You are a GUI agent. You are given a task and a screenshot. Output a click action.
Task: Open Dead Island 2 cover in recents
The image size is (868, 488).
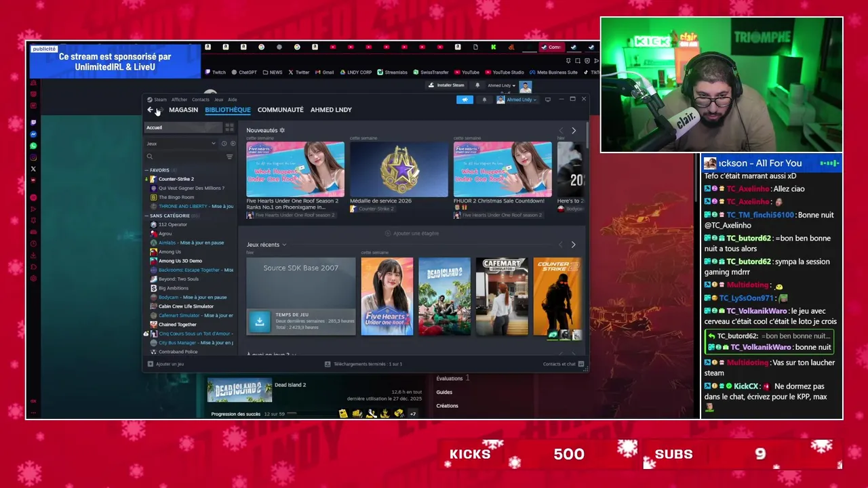coord(444,296)
